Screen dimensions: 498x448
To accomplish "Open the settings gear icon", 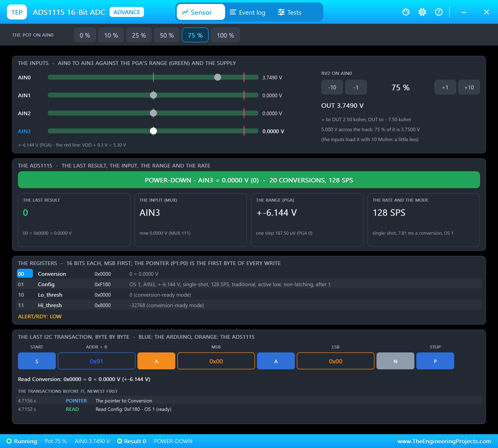I will (422, 12).
